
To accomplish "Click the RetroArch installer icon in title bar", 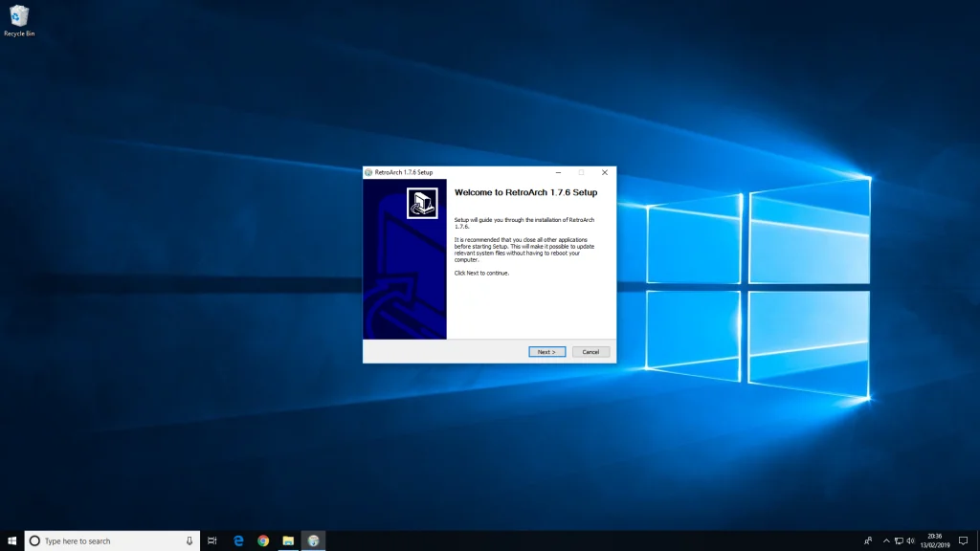I will [368, 172].
